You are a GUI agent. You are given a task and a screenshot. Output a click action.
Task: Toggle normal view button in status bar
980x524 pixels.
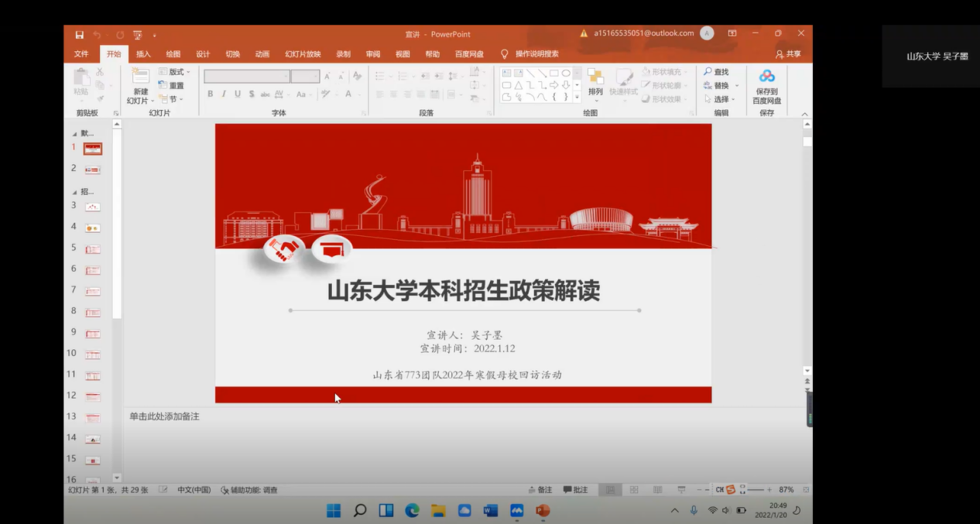click(x=610, y=490)
